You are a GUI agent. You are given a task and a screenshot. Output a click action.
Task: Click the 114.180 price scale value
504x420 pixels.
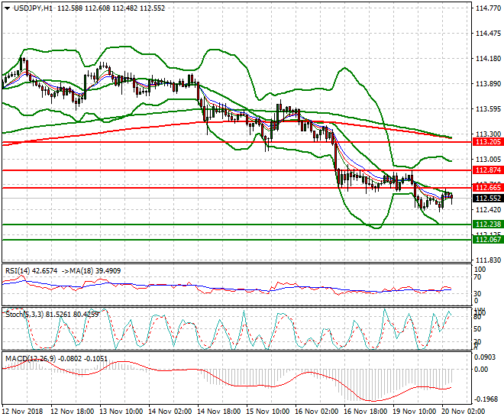click(x=488, y=59)
